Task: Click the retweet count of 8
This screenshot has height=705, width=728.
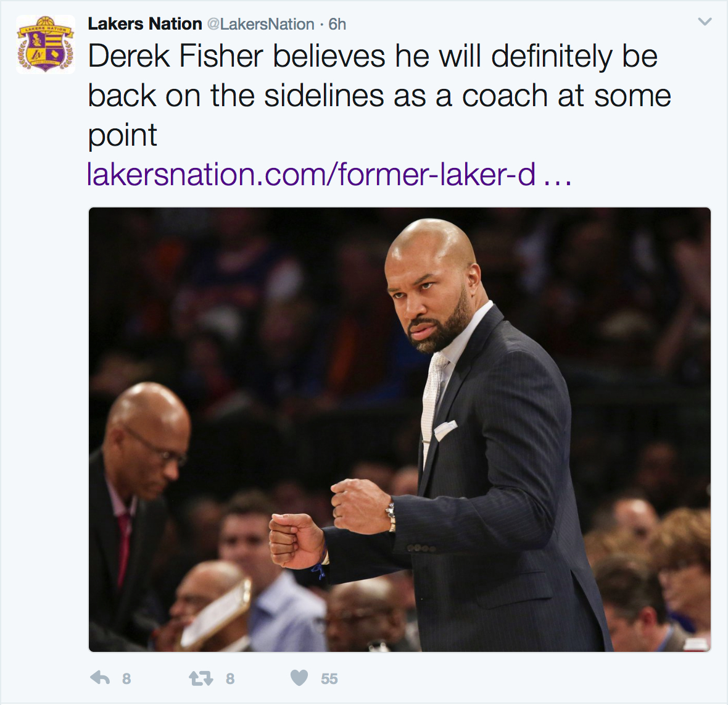Action: click(x=230, y=679)
